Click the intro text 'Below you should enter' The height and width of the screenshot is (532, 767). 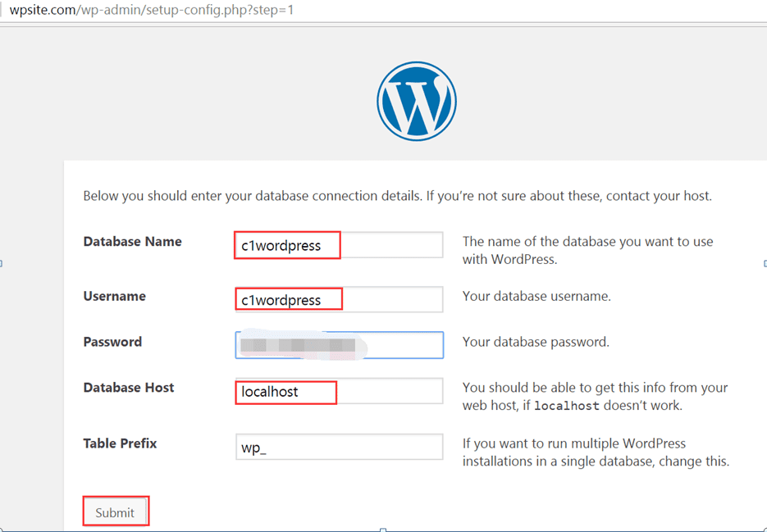(152, 196)
